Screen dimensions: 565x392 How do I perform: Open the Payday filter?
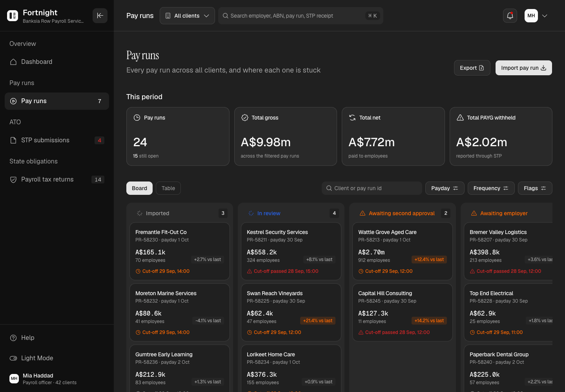[x=445, y=188]
